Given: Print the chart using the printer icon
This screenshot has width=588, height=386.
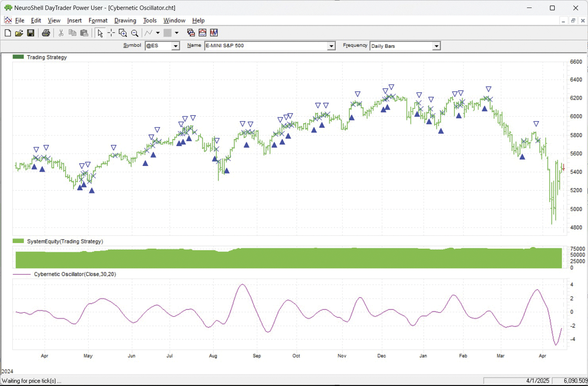Looking at the screenshot, I should pyautogui.click(x=46, y=33).
